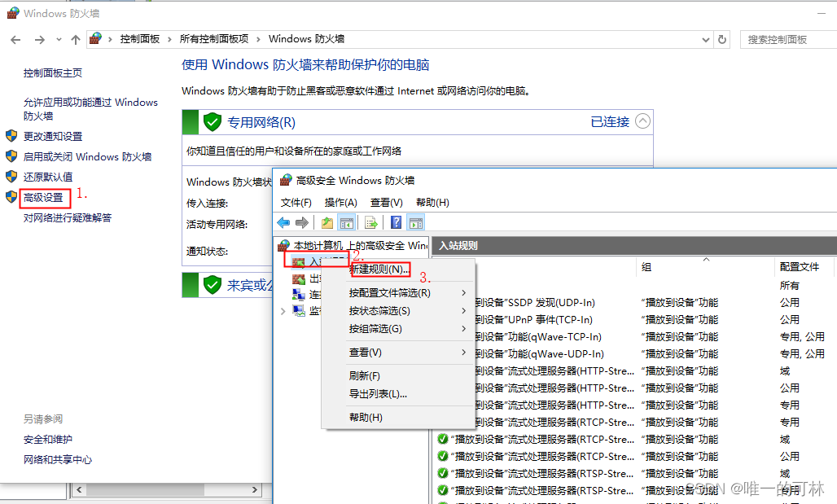The height and width of the screenshot is (504, 837).
Task: Click the 搜索控制面板 search field
Action: pos(788,40)
